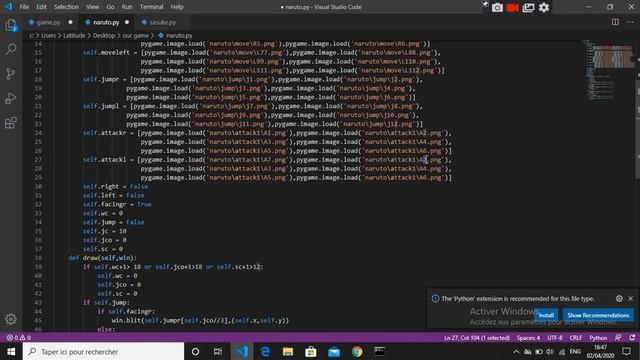Open the Run menu
The width and height of the screenshot is (640, 360).
click(127, 7)
